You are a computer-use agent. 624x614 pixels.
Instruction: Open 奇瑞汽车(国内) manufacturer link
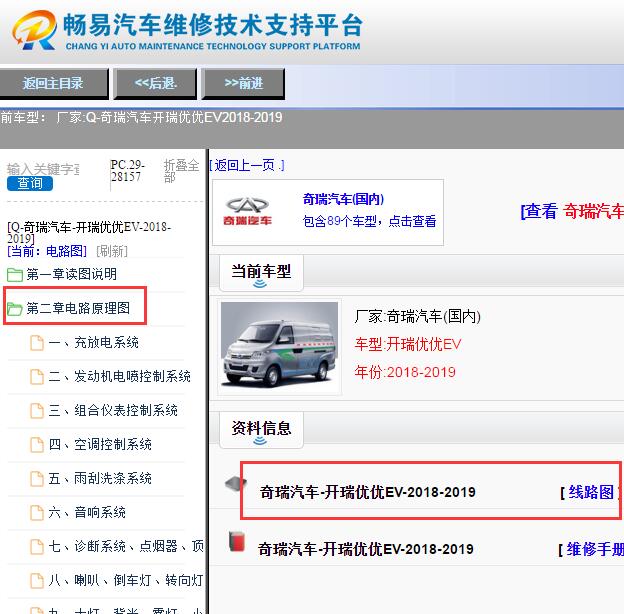343,199
